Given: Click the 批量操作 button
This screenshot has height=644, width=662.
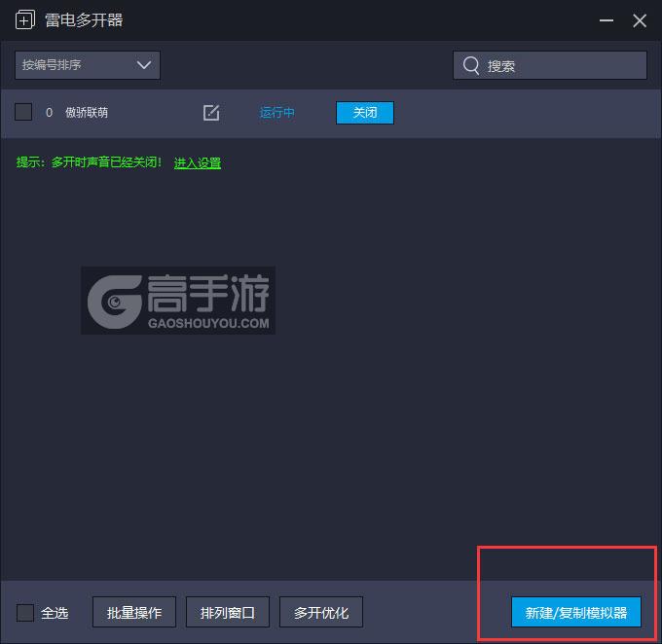Looking at the screenshot, I should pyautogui.click(x=134, y=612).
